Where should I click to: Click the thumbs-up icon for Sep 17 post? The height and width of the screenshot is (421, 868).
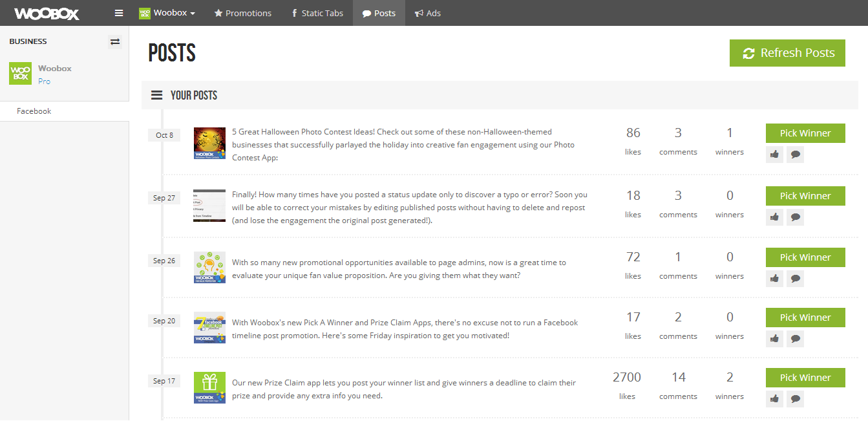774,398
